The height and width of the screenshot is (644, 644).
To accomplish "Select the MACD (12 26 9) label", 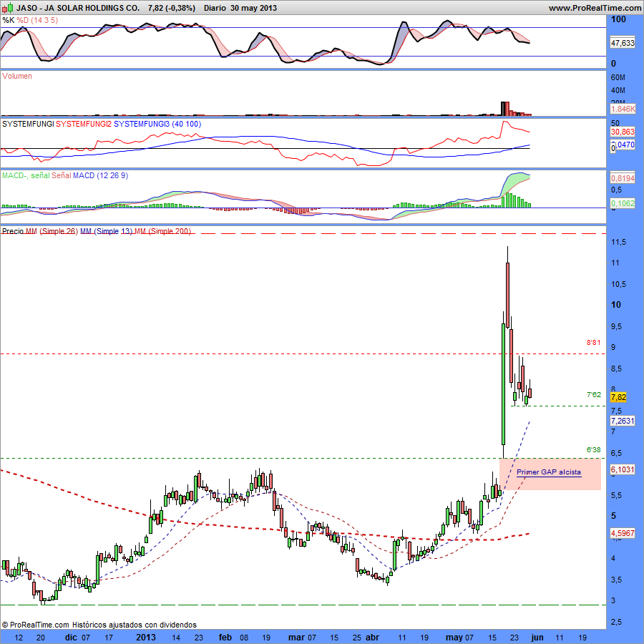I will 101,176.
